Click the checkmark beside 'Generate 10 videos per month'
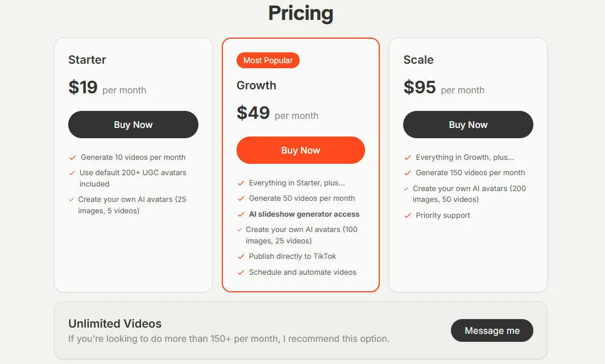This screenshot has width=605, height=364. point(72,157)
